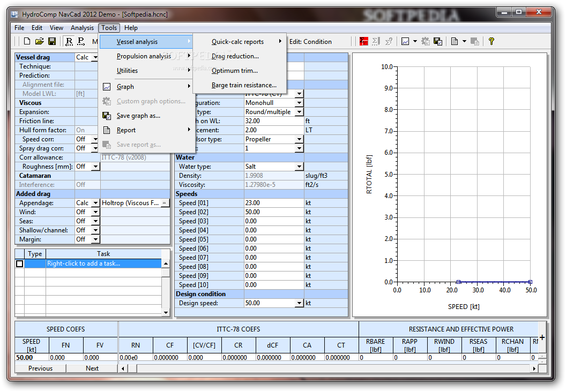Switch to Propulsion mode (P icon)
Screen dimensions: 566x392
coord(81,41)
